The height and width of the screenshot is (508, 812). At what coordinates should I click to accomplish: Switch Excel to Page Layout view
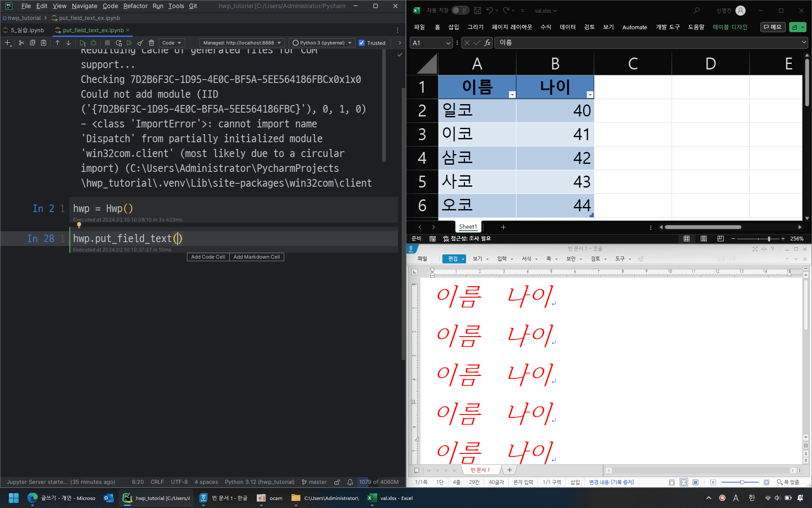tap(703, 239)
